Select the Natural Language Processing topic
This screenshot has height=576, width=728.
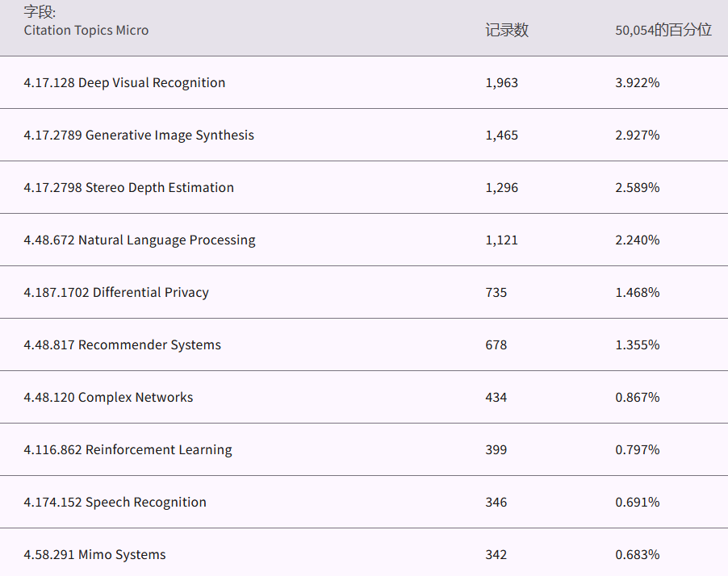[140, 240]
